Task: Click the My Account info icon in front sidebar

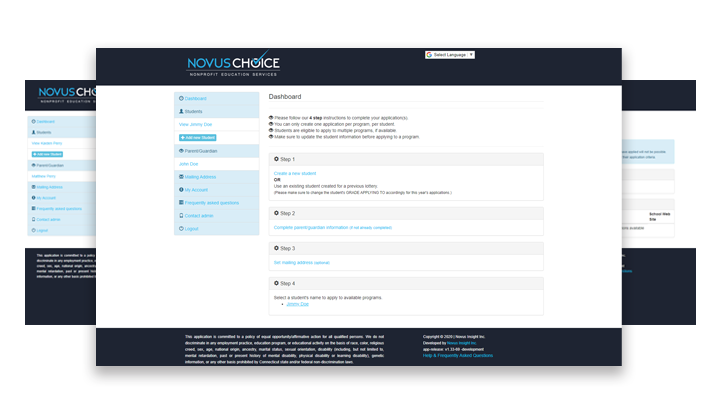Action: [181, 189]
